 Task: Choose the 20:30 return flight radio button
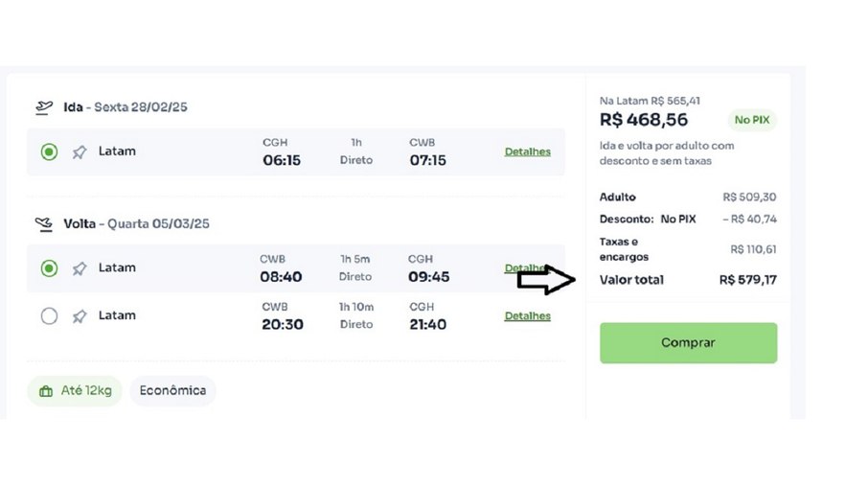pos(50,315)
